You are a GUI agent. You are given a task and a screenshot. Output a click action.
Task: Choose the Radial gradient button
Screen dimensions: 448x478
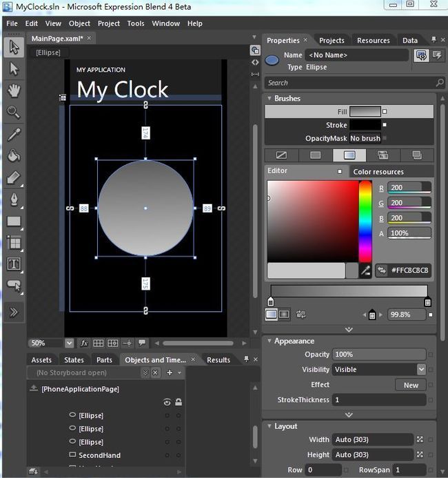click(x=284, y=315)
